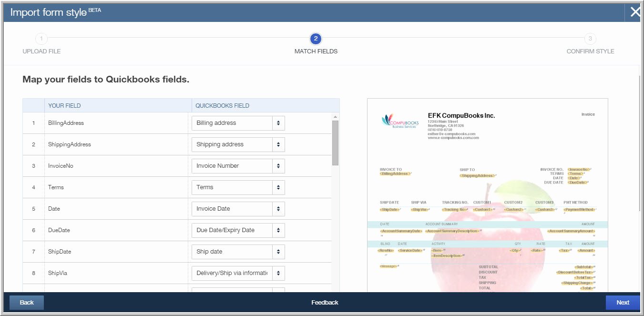Click the <InvoiceNo> tag in preview

point(579,170)
